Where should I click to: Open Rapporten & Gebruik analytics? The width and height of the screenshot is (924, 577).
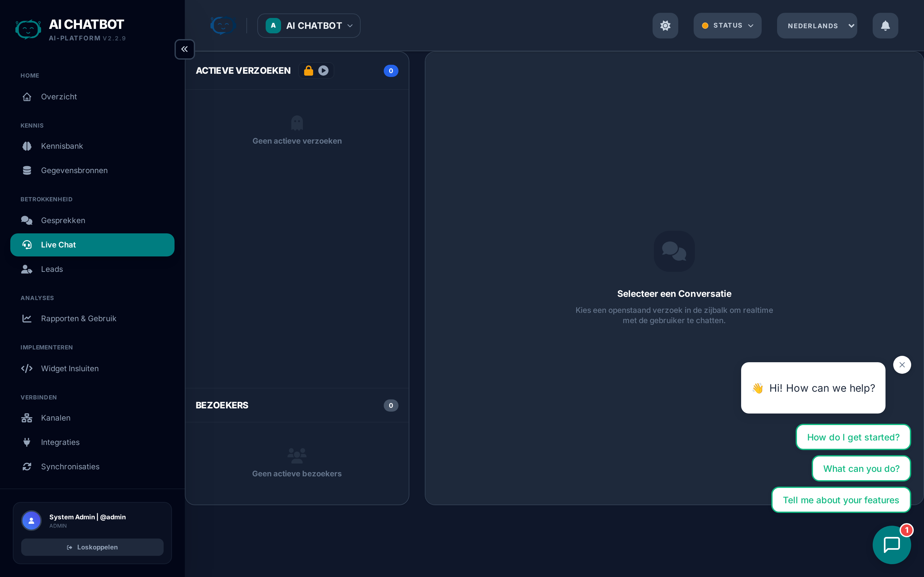pos(79,318)
